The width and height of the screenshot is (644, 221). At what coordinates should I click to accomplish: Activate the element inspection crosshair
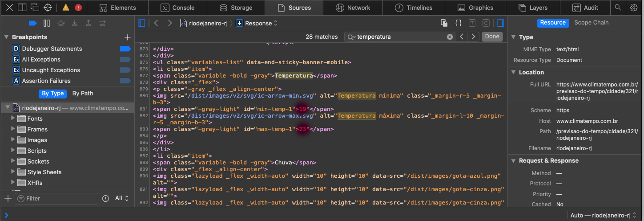(x=48, y=8)
